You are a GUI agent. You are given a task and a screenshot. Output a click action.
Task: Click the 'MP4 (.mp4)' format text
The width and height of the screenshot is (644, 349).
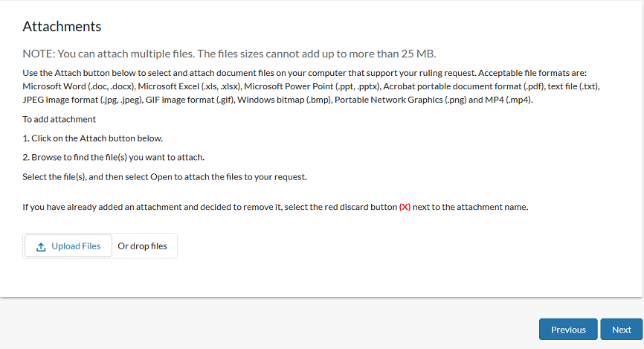point(507,100)
